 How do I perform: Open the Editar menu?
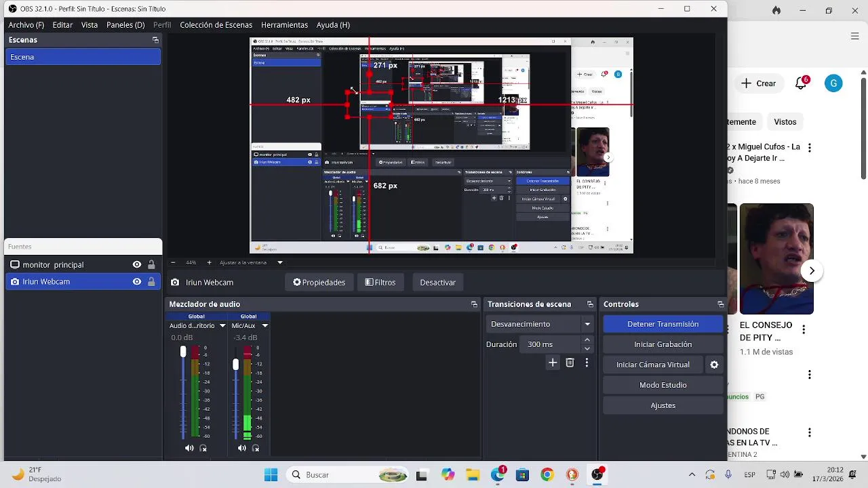(62, 24)
